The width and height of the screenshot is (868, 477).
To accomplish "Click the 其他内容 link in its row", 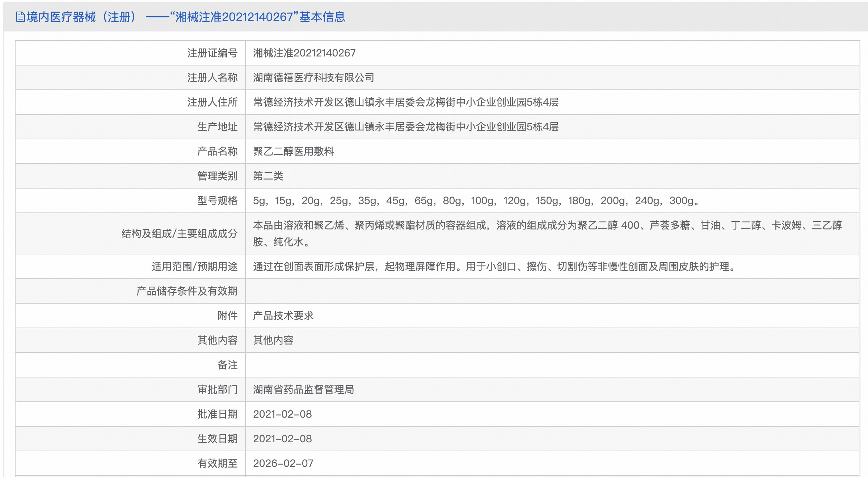I will click(274, 340).
